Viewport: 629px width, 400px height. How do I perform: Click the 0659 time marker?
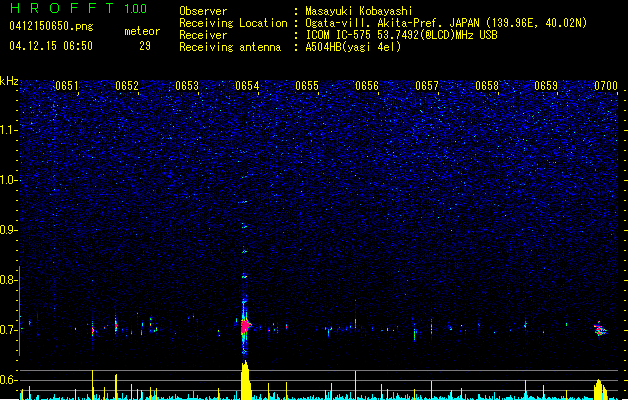point(546,86)
